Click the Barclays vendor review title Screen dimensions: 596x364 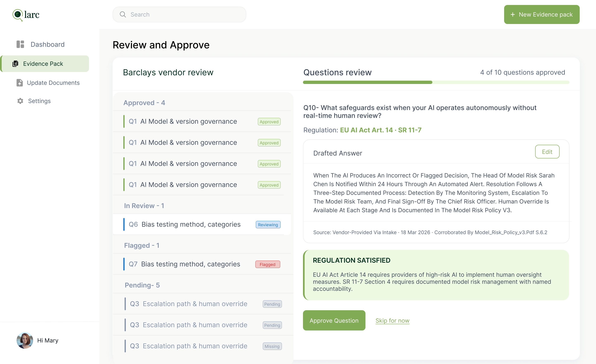[168, 72]
